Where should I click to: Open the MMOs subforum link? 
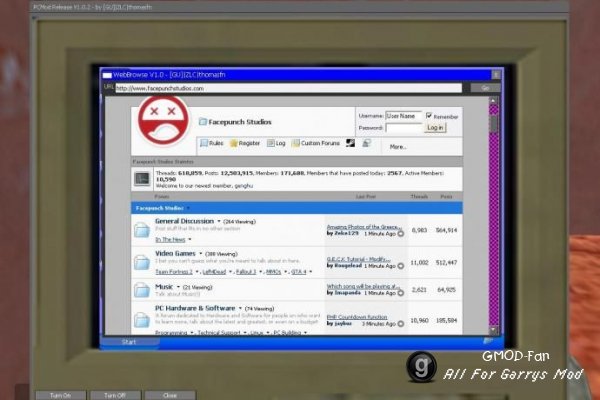[273, 272]
